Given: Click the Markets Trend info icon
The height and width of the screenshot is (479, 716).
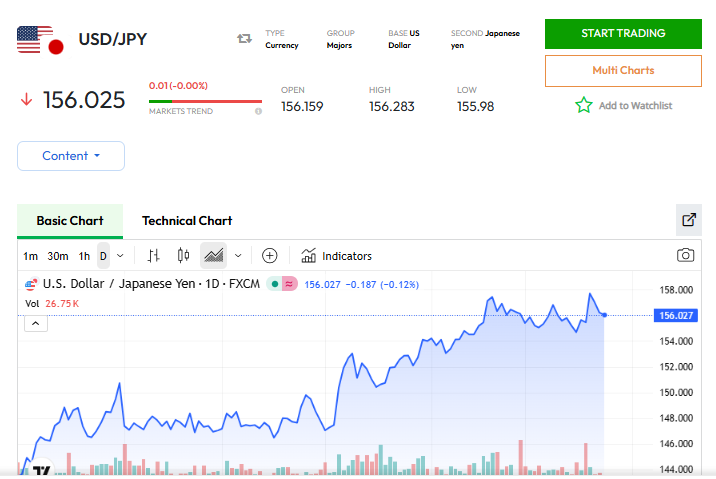Looking at the screenshot, I should [x=258, y=111].
